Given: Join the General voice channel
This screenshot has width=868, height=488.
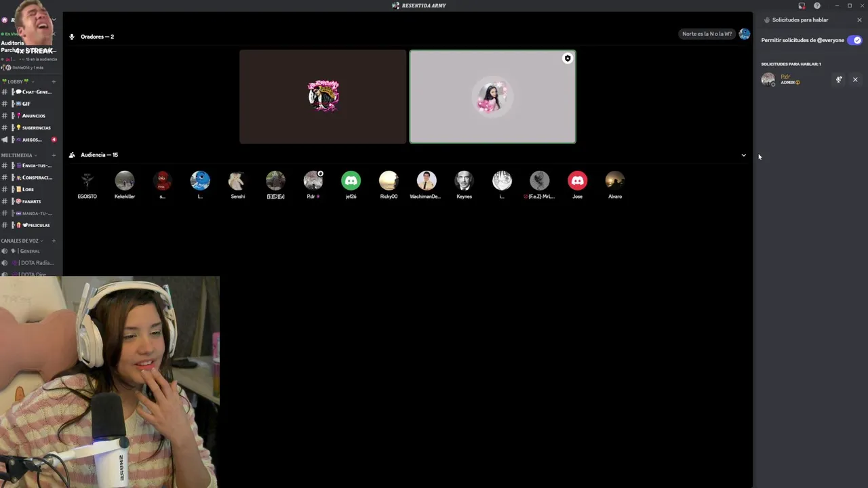Looking at the screenshot, I should click(30, 251).
